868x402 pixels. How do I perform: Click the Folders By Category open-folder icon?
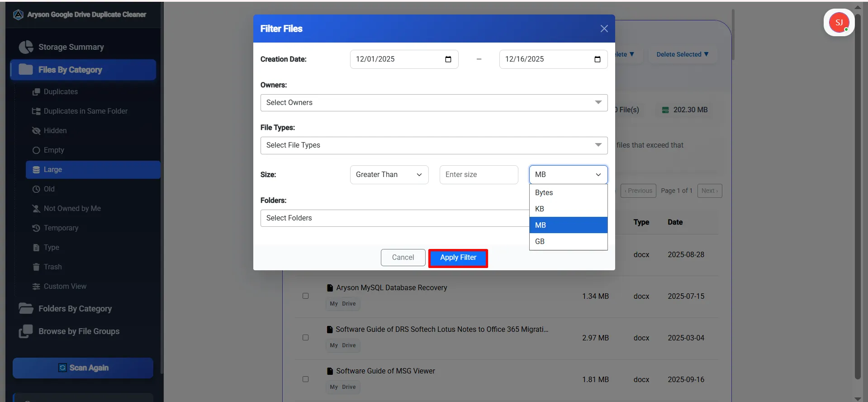[26, 308]
